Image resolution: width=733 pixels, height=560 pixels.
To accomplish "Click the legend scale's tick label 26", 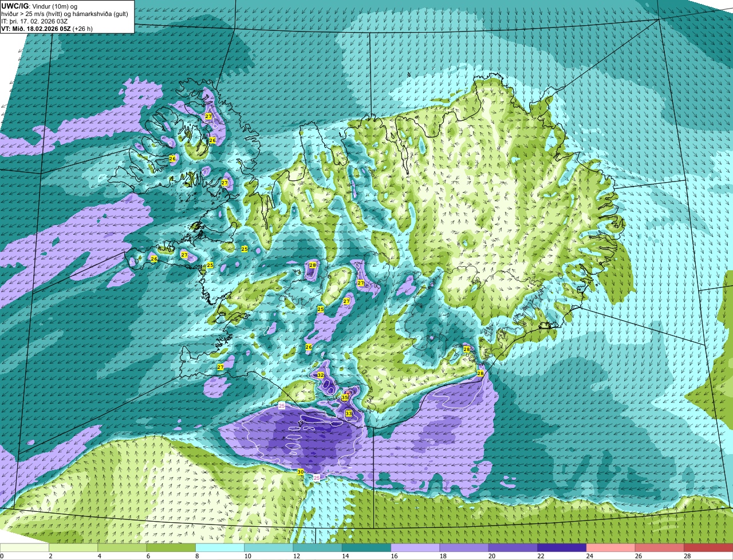I will [638, 556].
